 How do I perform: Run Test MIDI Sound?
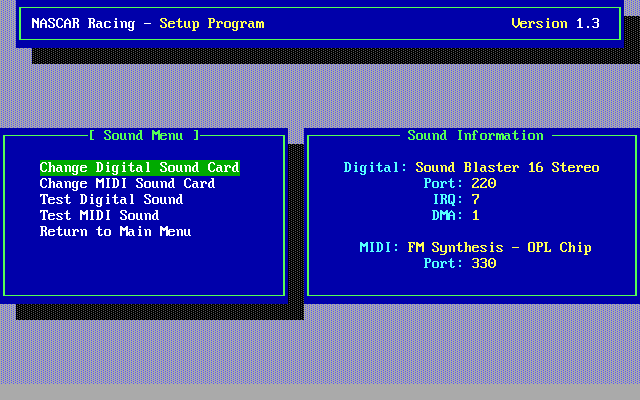[100, 216]
